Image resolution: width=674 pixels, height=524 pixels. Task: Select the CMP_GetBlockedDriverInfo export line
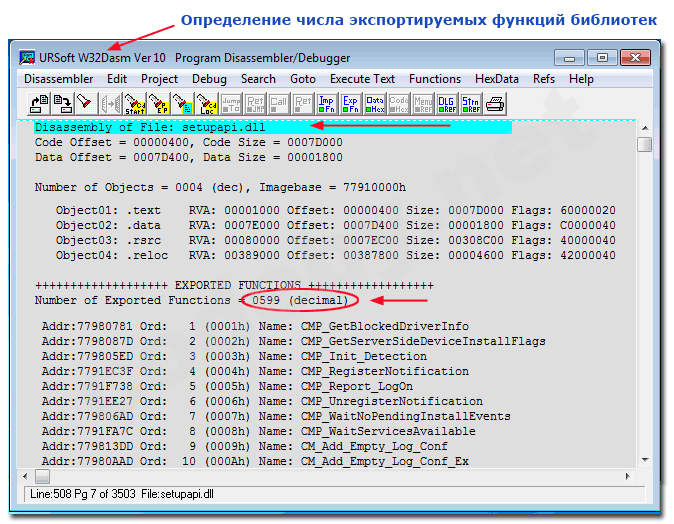(255, 326)
